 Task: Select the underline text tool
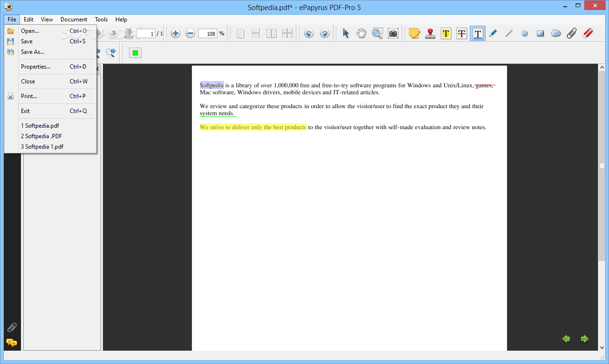[x=477, y=33]
